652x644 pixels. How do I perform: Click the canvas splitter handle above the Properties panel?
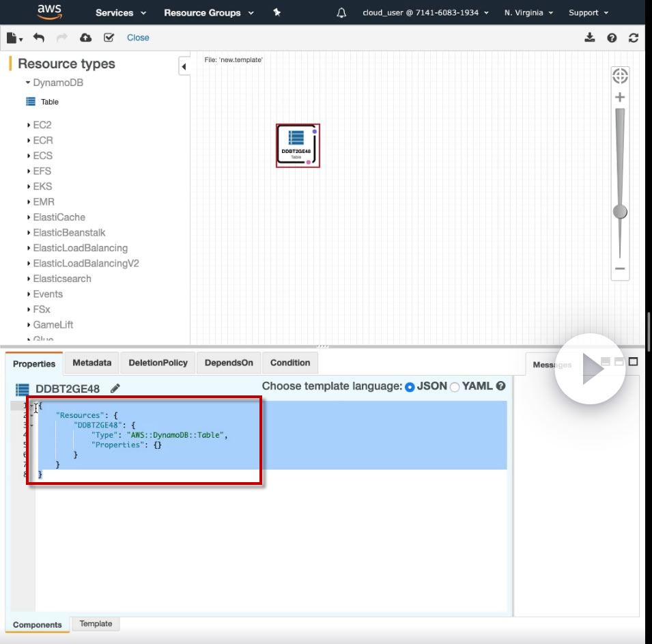(x=323, y=346)
